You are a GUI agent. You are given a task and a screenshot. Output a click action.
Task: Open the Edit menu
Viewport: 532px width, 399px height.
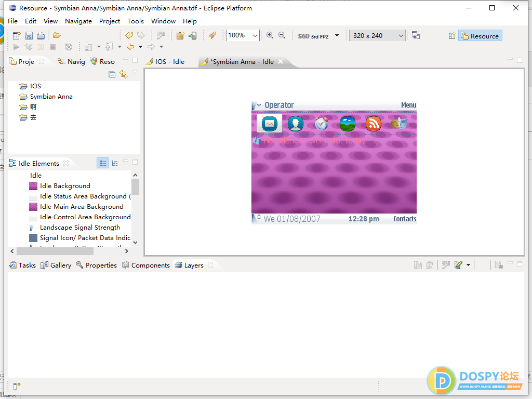tap(31, 21)
